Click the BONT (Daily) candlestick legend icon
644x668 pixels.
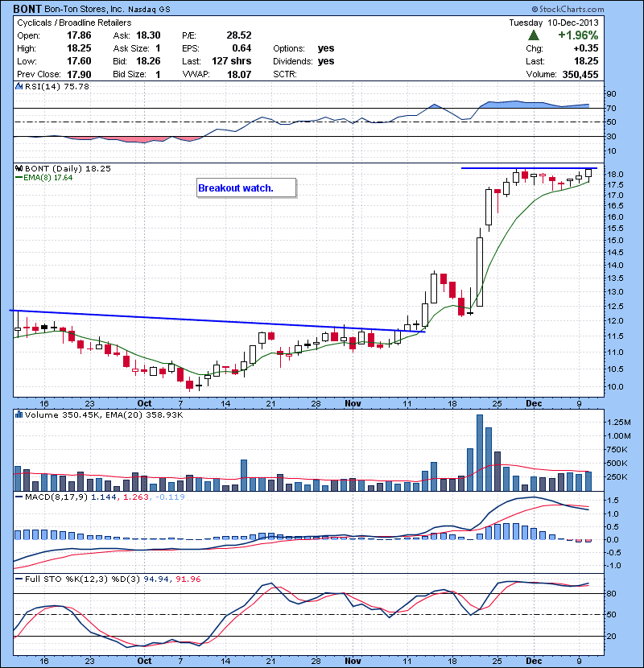19,169
